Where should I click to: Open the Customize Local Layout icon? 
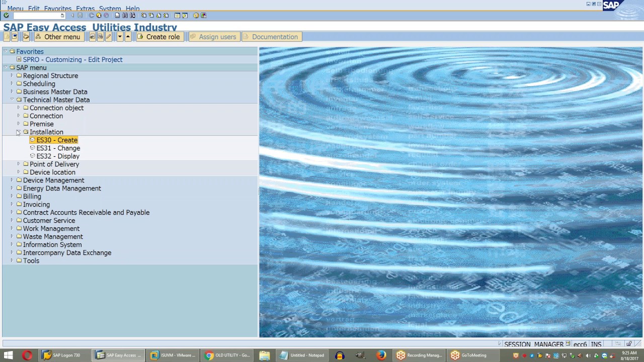[x=203, y=16]
